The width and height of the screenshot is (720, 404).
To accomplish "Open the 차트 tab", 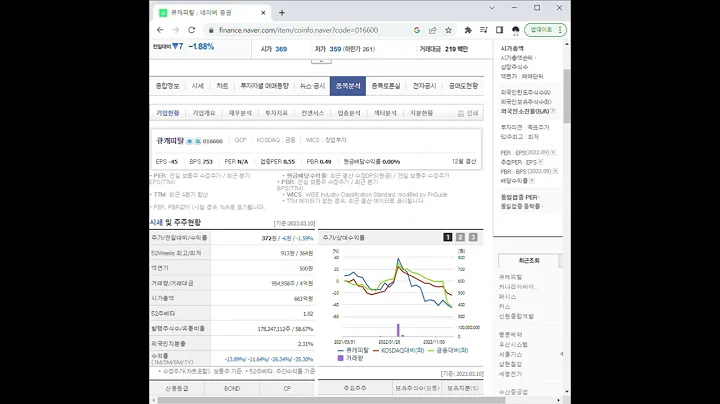I will [222, 86].
